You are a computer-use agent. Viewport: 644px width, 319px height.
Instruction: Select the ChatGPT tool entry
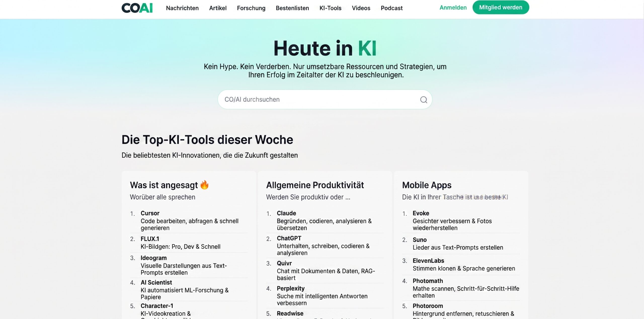[x=289, y=238]
